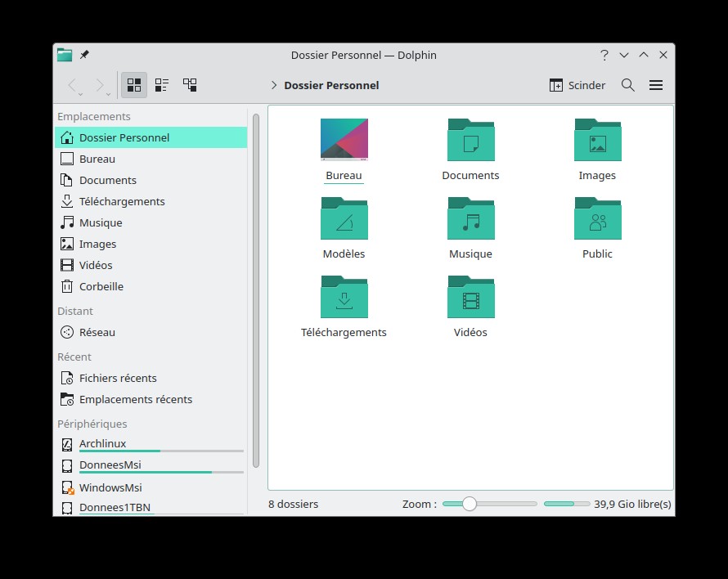This screenshot has width=728, height=579.
Task: Click the 'Zoom :' status bar label
Action: (420, 505)
